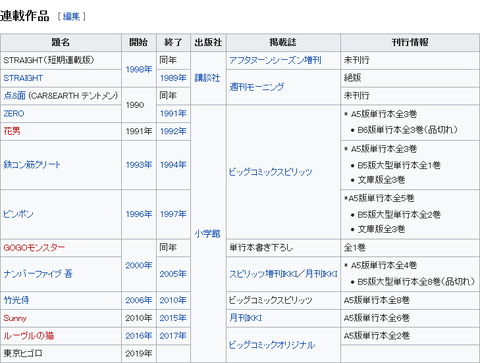The image size is (480, 363).
Task: Open the 1993年 year link
Action: tap(139, 165)
